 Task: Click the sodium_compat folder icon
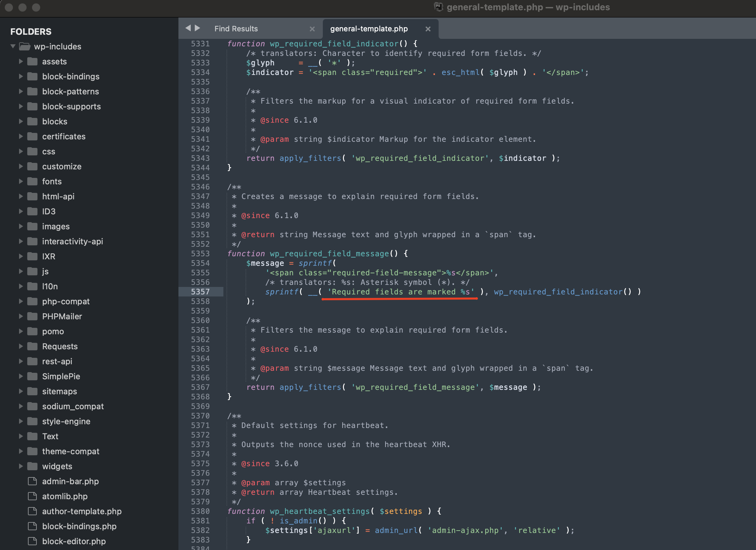coord(32,406)
